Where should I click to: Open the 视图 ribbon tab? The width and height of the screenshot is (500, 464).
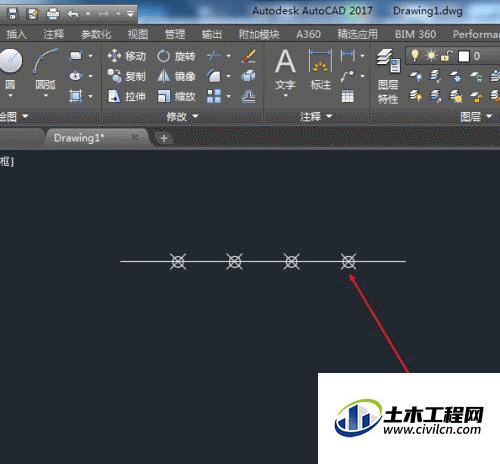[x=138, y=34]
